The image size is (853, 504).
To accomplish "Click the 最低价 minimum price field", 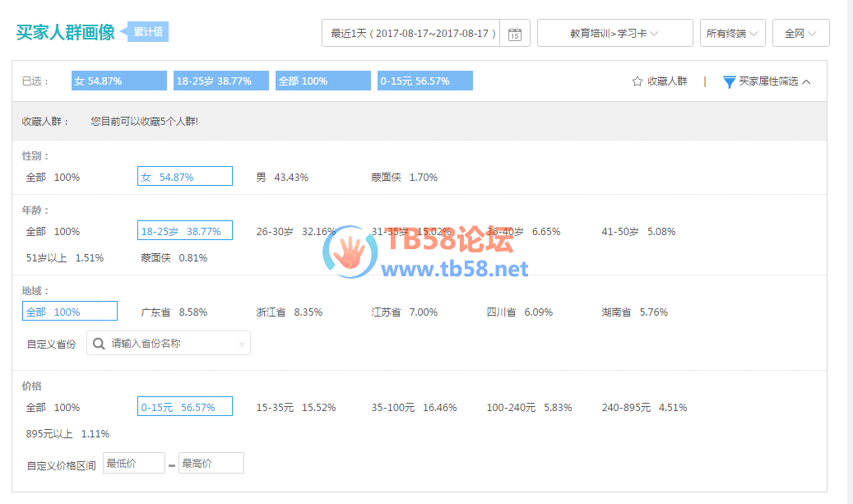I will tap(133, 463).
